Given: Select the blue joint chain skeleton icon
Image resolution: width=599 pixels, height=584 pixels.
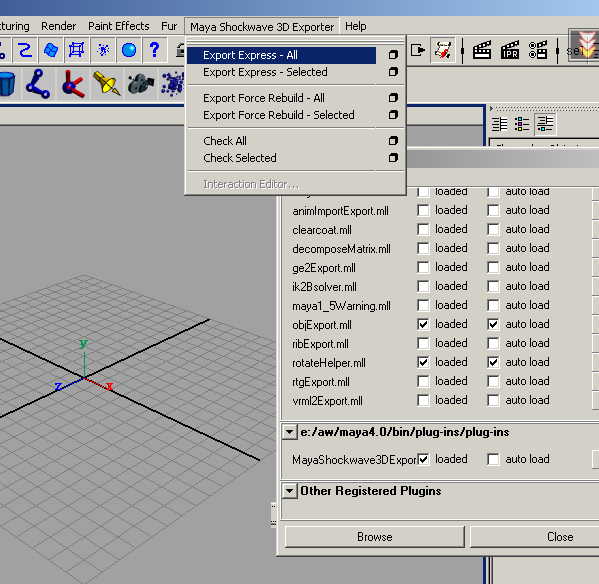Looking at the screenshot, I should pyautogui.click(x=37, y=84).
